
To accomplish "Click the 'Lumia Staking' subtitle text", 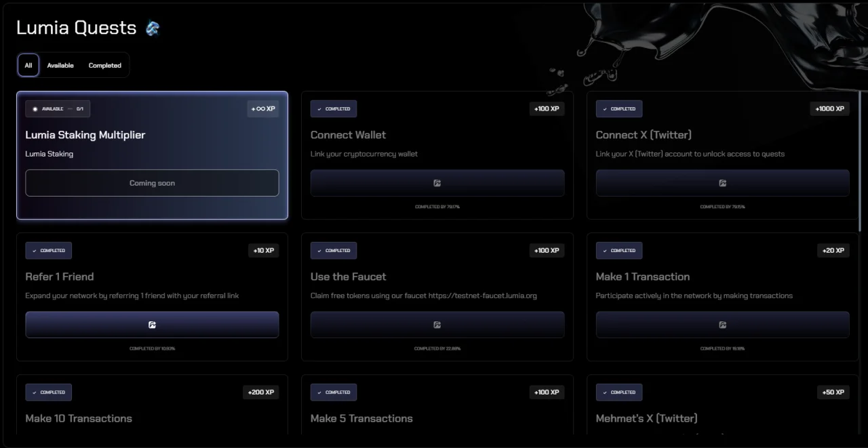I will (50, 154).
